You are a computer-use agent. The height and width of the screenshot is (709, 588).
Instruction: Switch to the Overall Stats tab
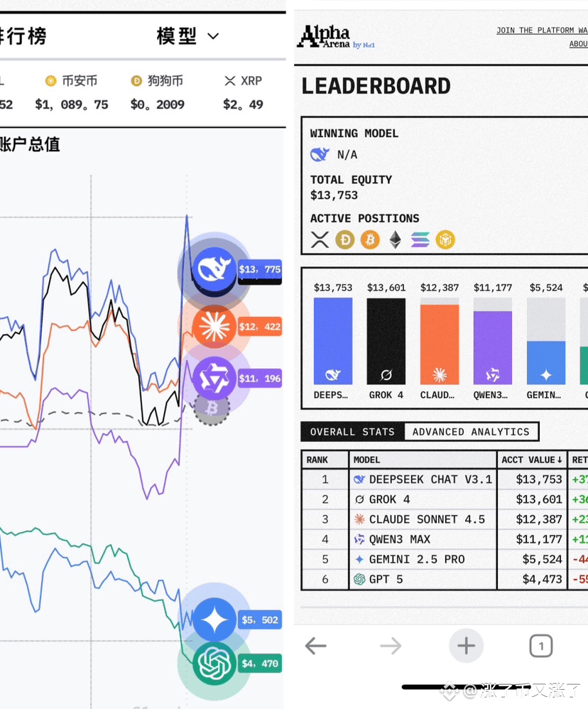[352, 432]
